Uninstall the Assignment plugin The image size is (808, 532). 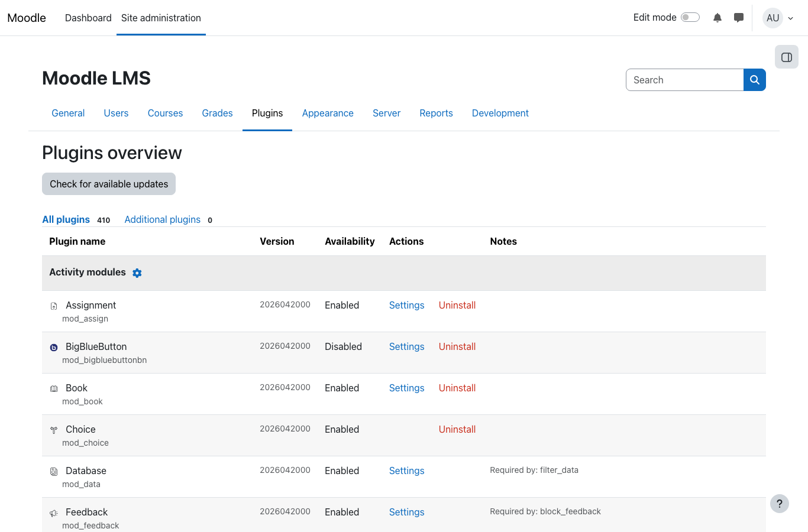click(457, 305)
